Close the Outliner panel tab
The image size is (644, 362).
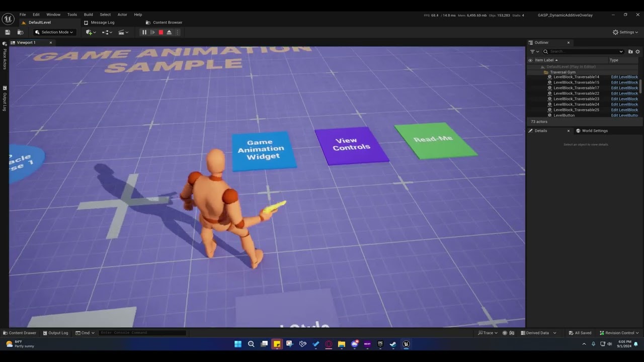[569, 43]
